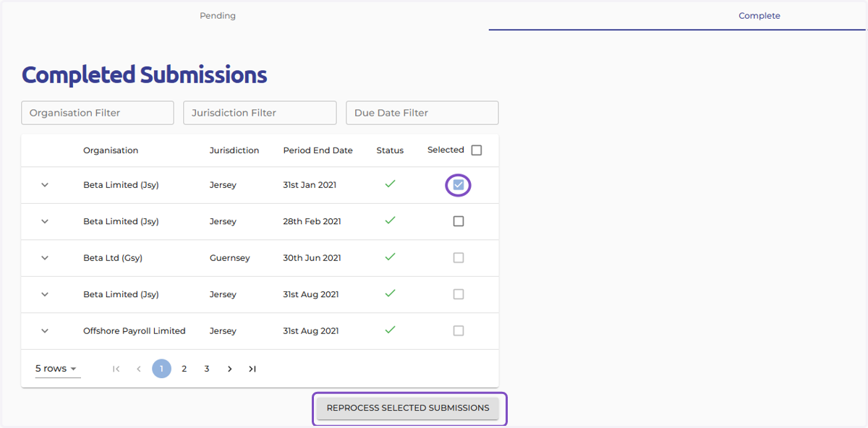
Task: Click Reprocess Selected Submissions button
Action: tap(408, 408)
